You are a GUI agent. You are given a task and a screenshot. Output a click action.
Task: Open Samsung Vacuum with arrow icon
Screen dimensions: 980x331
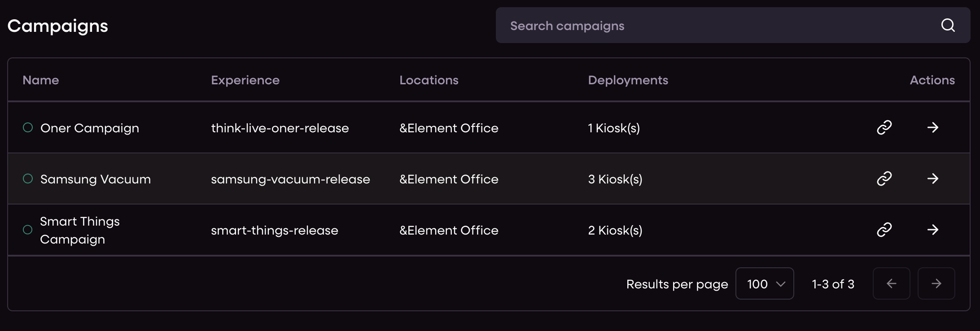pos(933,179)
